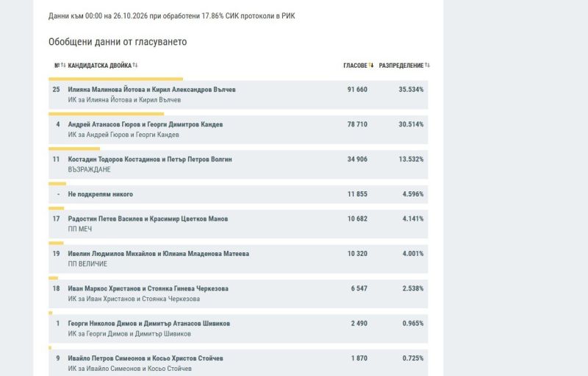Click the 91 660 votes value

357,90
